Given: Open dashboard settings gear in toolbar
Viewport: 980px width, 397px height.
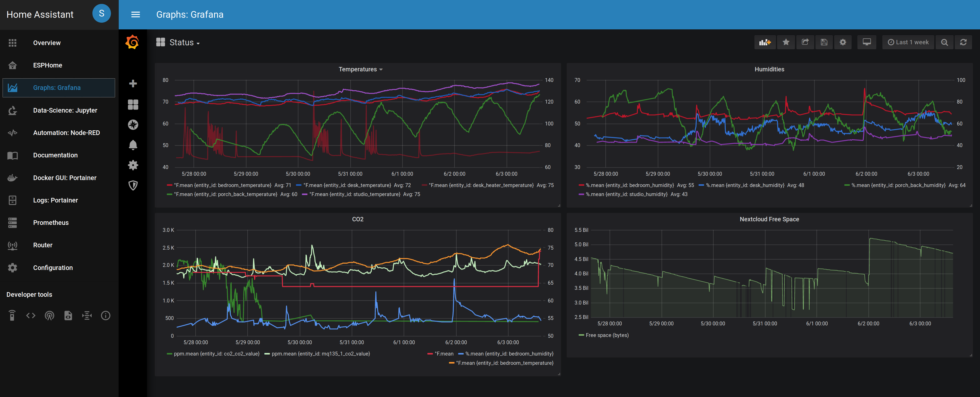Looking at the screenshot, I should pos(843,42).
